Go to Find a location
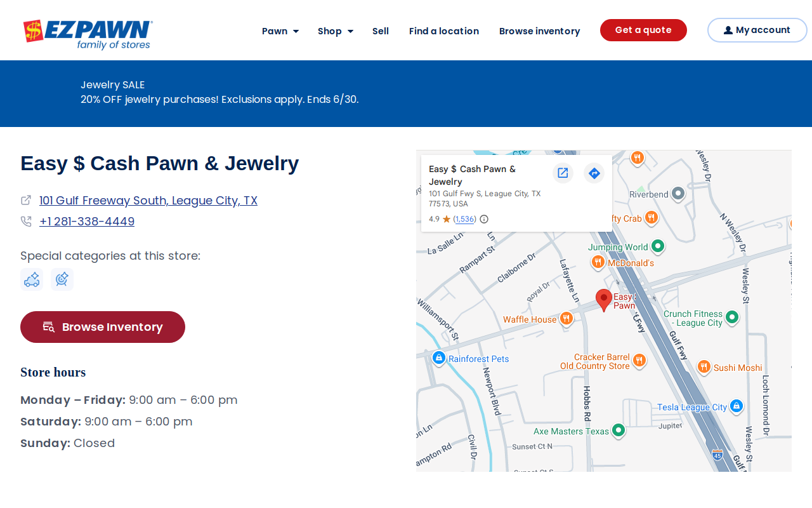 click(444, 31)
